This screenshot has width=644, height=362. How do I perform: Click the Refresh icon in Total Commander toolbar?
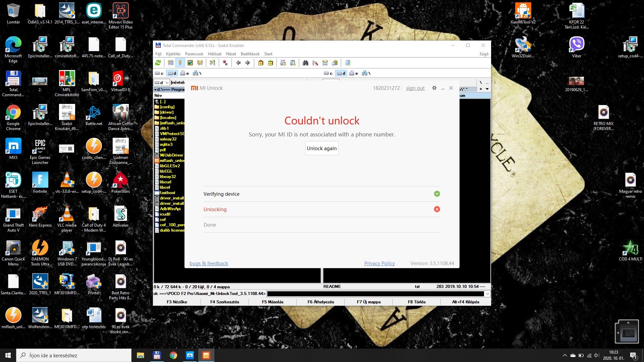[x=158, y=63]
